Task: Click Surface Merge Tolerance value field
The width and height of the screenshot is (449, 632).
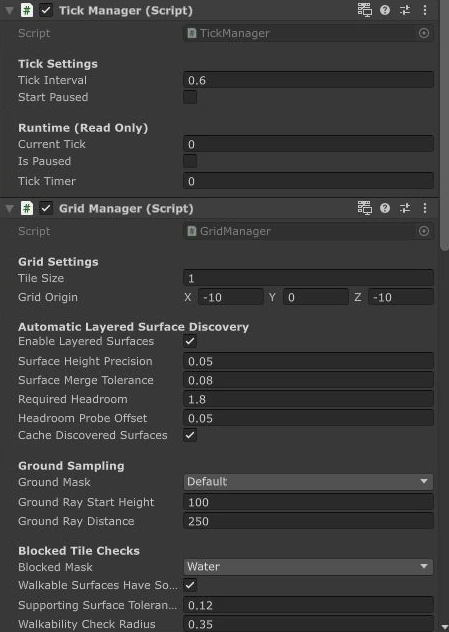Action: [x=308, y=380]
